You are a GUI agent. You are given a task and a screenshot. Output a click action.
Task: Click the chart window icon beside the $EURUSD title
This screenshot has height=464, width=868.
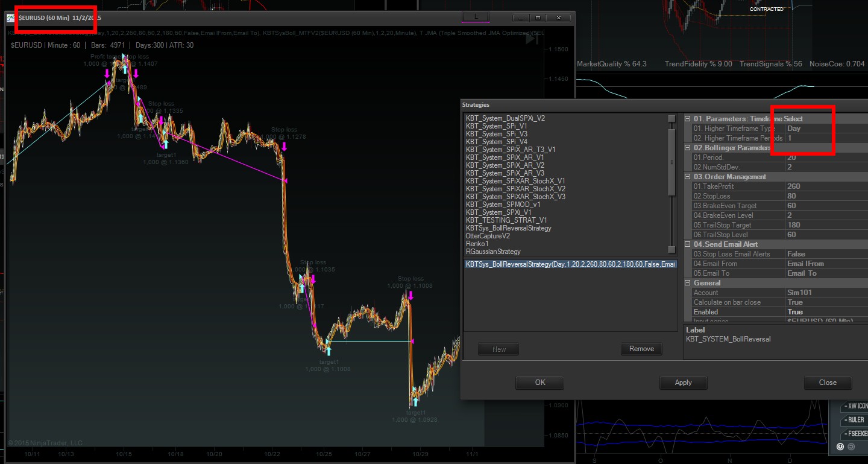11,18
